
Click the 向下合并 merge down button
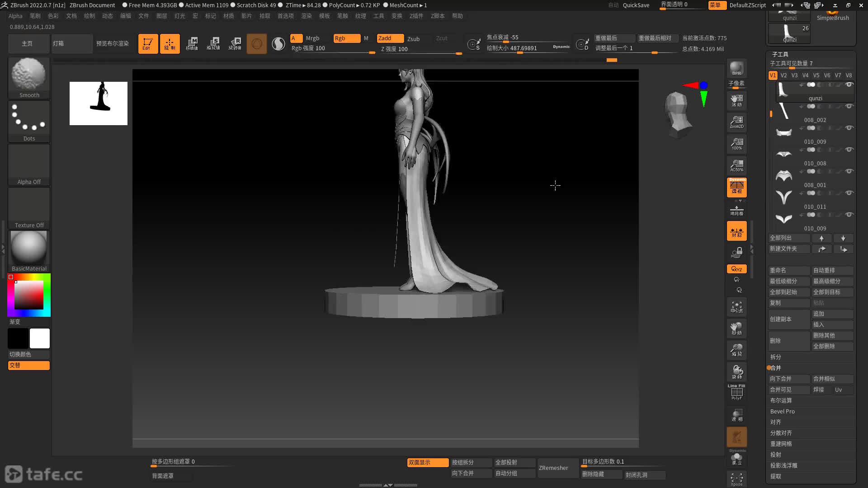pos(789,379)
